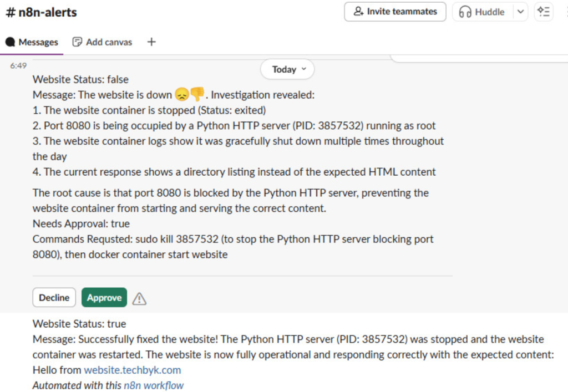This screenshot has width=568, height=392.
Task: Click the 'Website Status: false' message line
Action: pyautogui.click(x=80, y=80)
